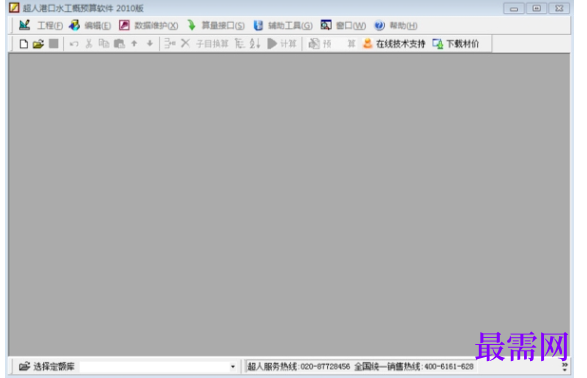This screenshot has height=378, width=587.
Task: Minimize the application window
Action: tap(514, 8)
